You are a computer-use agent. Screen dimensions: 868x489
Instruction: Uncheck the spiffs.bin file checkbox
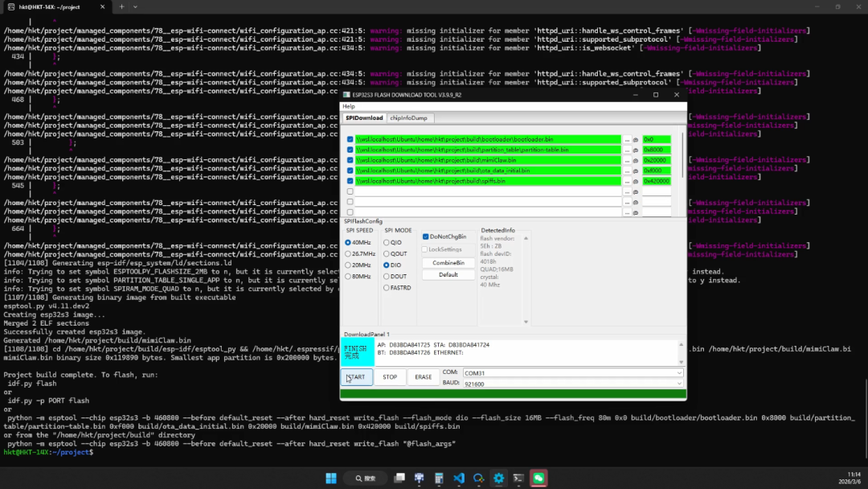pyautogui.click(x=350, y=182)
